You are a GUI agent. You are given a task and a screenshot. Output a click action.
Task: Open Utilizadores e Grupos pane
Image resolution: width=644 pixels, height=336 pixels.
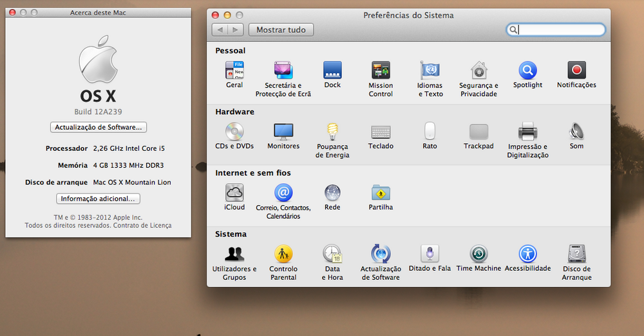coord(234,262)
